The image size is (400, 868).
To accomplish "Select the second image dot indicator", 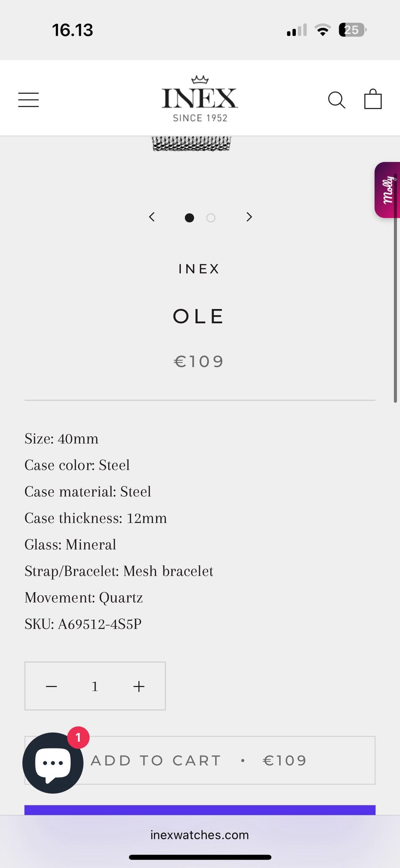I will (x=211, y=218).
